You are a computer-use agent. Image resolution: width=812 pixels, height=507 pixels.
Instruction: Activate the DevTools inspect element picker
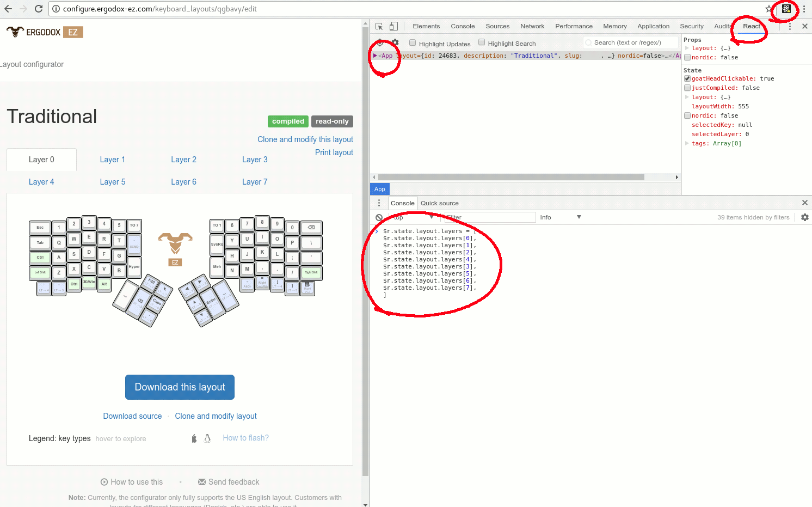379,26
